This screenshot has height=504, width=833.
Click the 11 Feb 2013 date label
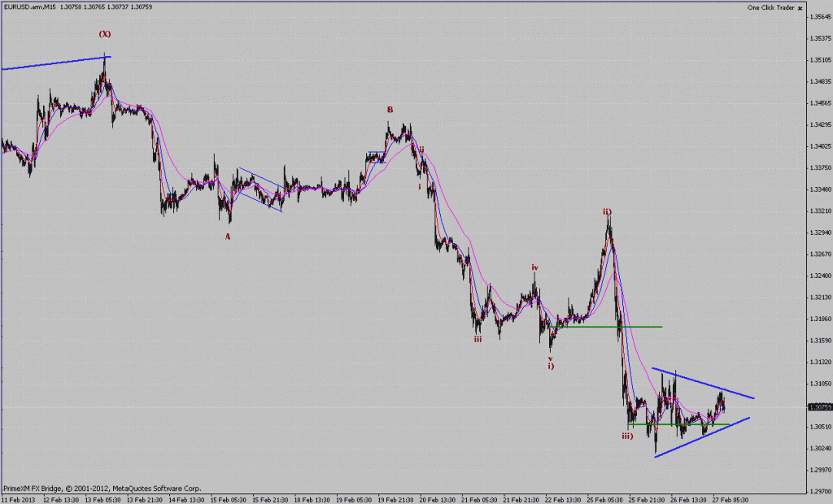[x=19, y=500]
